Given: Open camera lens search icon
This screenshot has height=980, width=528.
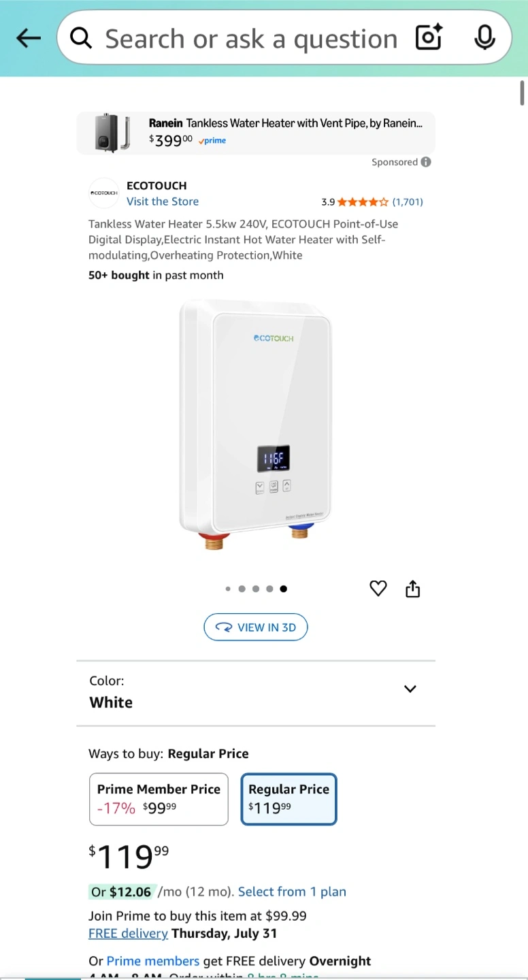Looking at the screenshot, I should pos(429,37).
